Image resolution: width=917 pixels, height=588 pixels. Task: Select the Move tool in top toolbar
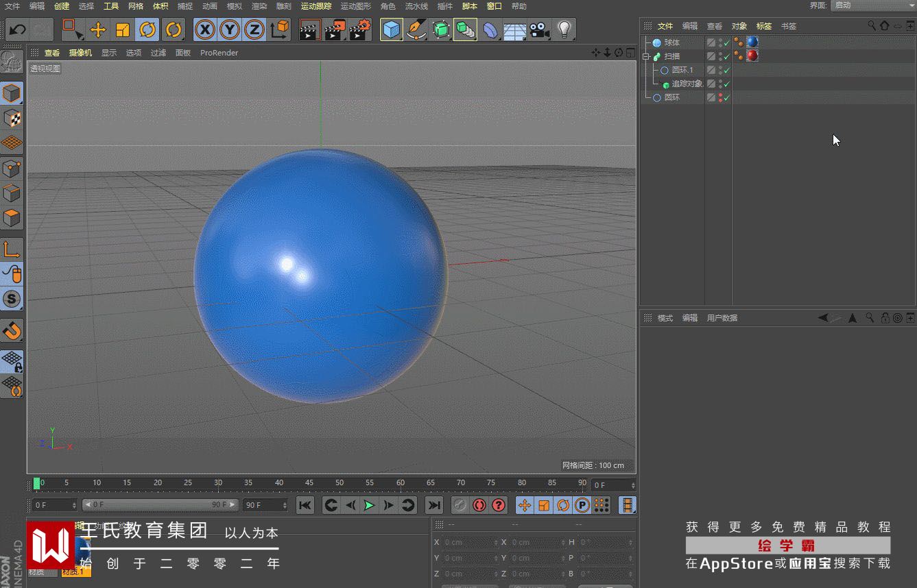click(98, 29)
